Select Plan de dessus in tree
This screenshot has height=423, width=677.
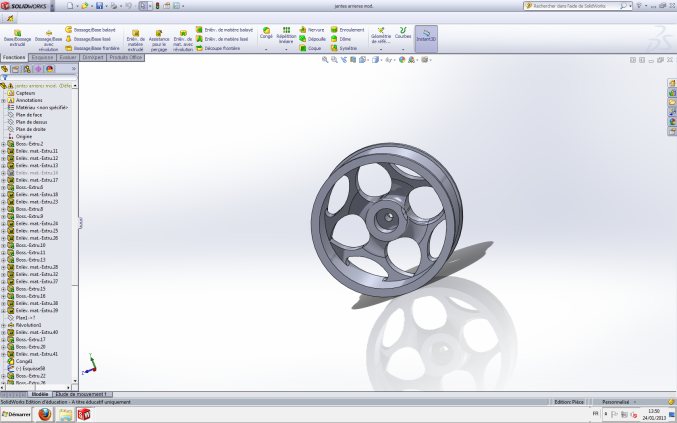(x=32, y=122)
